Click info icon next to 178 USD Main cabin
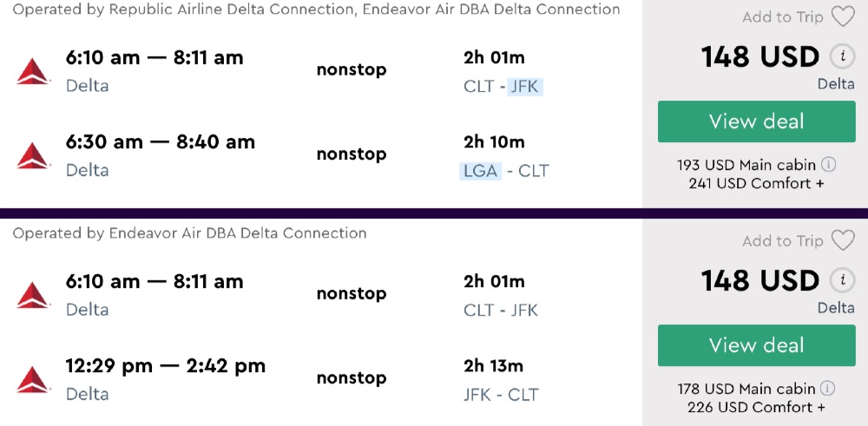This screenshot has width=868, height=426. pyautogui.click(x=828, y=388)
